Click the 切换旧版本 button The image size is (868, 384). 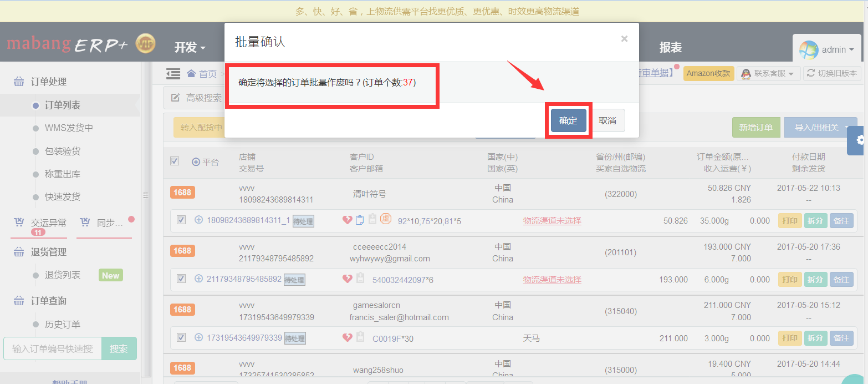(x=832, y=73)
